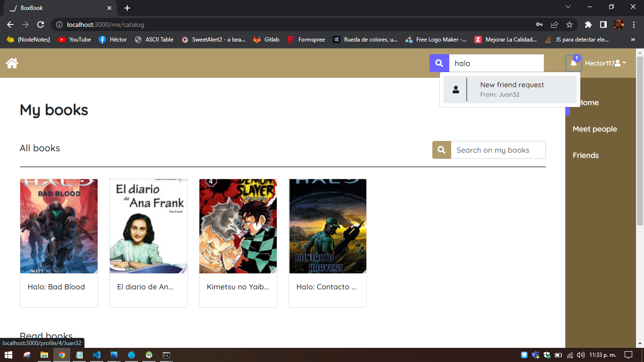Focus the top search field containing halo

496,63
